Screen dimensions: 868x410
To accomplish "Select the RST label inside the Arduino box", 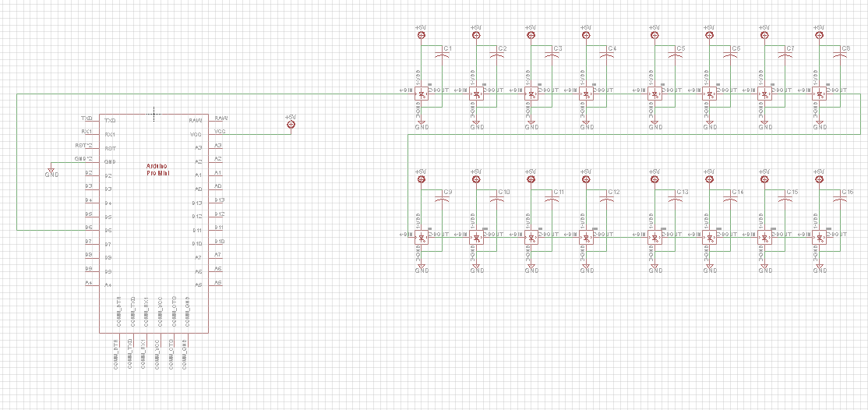I will [x=110, y=148].
